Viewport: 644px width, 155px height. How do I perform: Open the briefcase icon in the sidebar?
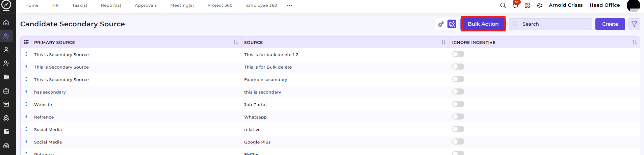point(6,91)
